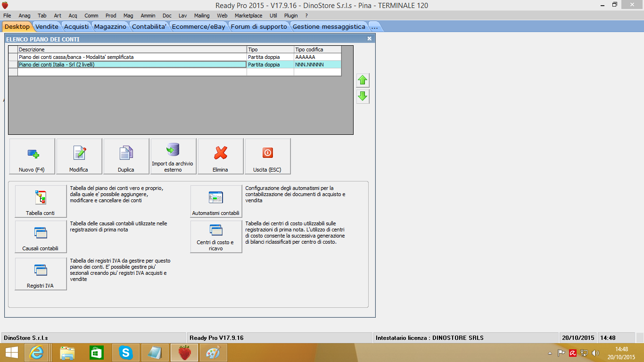Open the Ammin menu
644x362 pixels.
coord(148,16)
